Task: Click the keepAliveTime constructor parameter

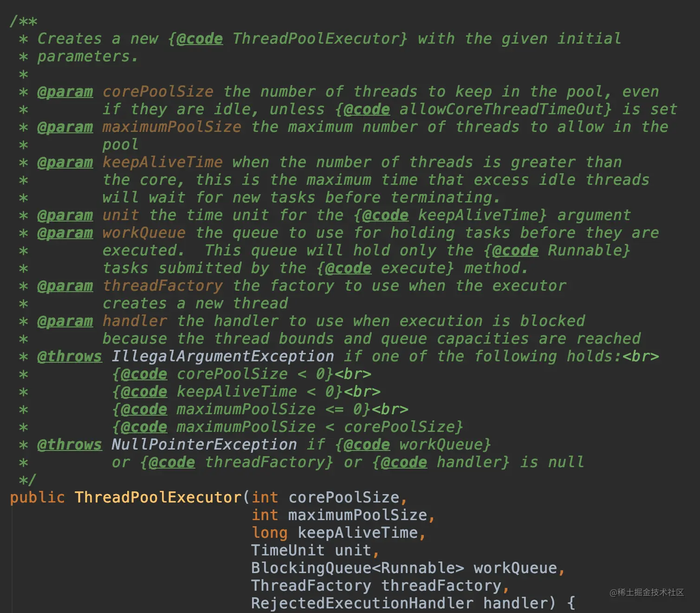Action: (x=358, y=533)
